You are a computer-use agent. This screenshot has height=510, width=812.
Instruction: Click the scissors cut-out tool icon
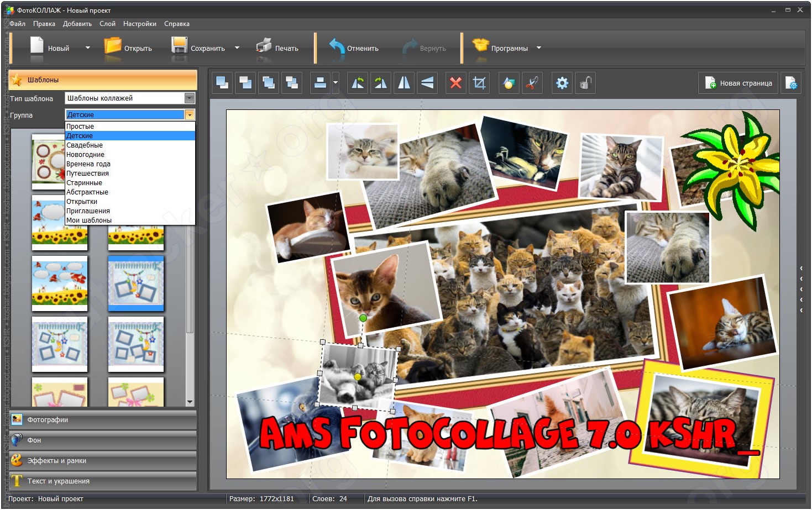pyautogui.click(x=532, y=83)
